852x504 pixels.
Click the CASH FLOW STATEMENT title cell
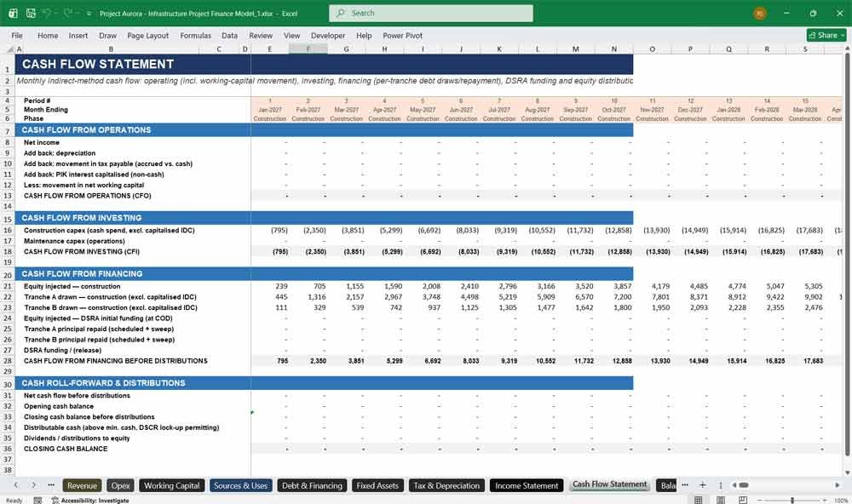98,64
